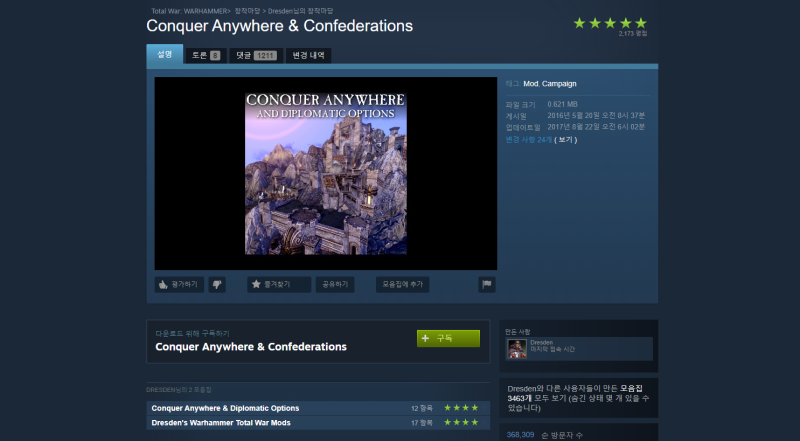Image resolution: width=800 pixels, height=441 pixels.
Task: Switch to the 댓글 comments tab
Action: [x=256, y=56]
